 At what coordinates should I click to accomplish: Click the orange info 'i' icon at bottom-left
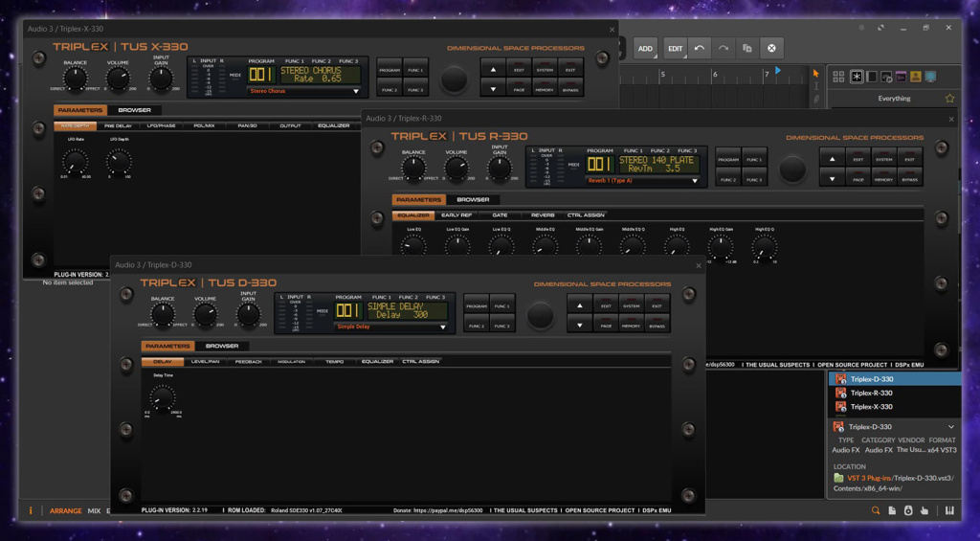(x=30, y=510)
